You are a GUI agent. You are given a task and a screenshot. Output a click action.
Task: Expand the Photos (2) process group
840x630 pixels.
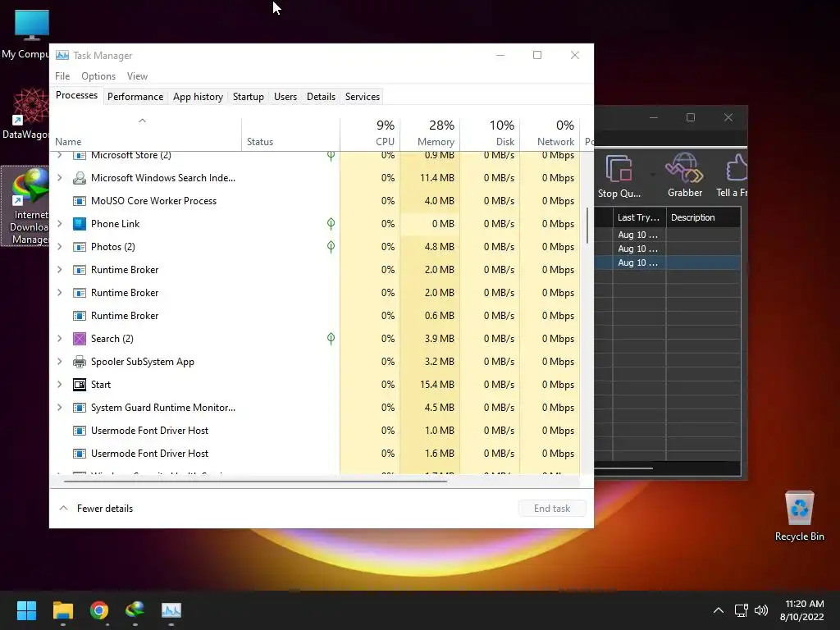click(x=59, y=247)
